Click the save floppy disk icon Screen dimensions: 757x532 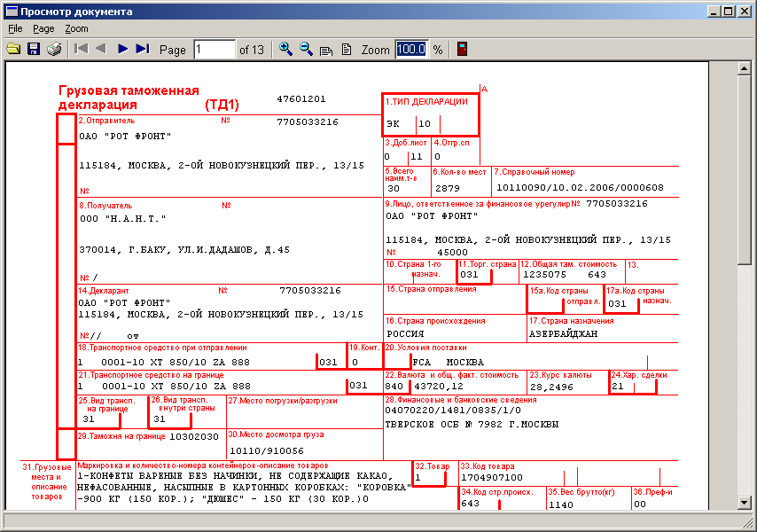click(x=34, y=49)
